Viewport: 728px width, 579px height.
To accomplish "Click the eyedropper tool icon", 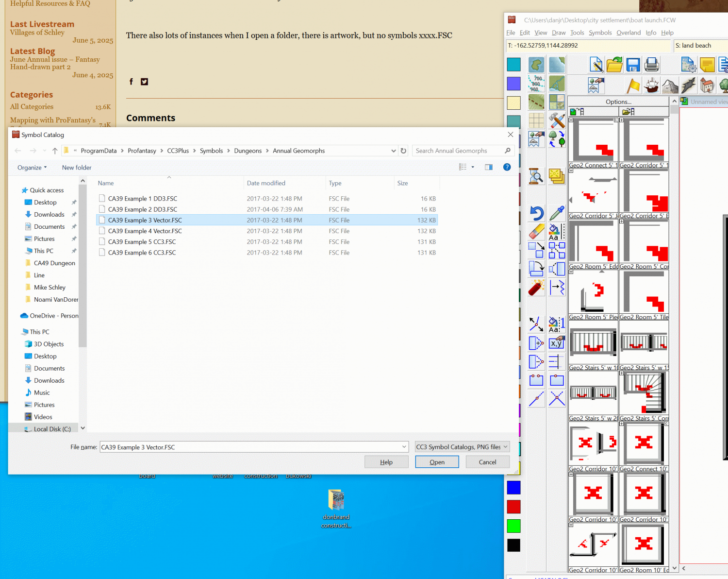I will pos(557,213).
